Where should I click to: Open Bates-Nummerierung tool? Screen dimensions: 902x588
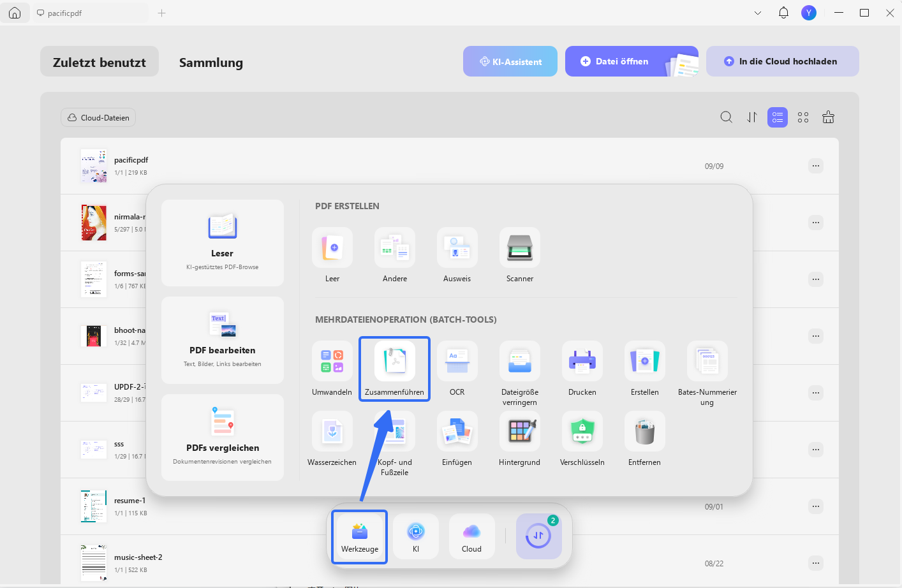coord(707,362)
